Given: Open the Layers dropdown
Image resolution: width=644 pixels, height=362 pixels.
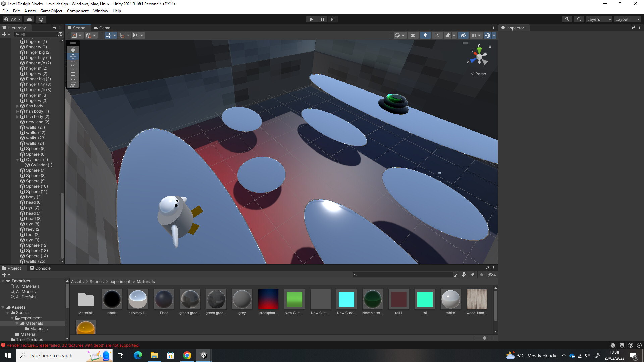Looking at the screenshot, I should (599, 19).
